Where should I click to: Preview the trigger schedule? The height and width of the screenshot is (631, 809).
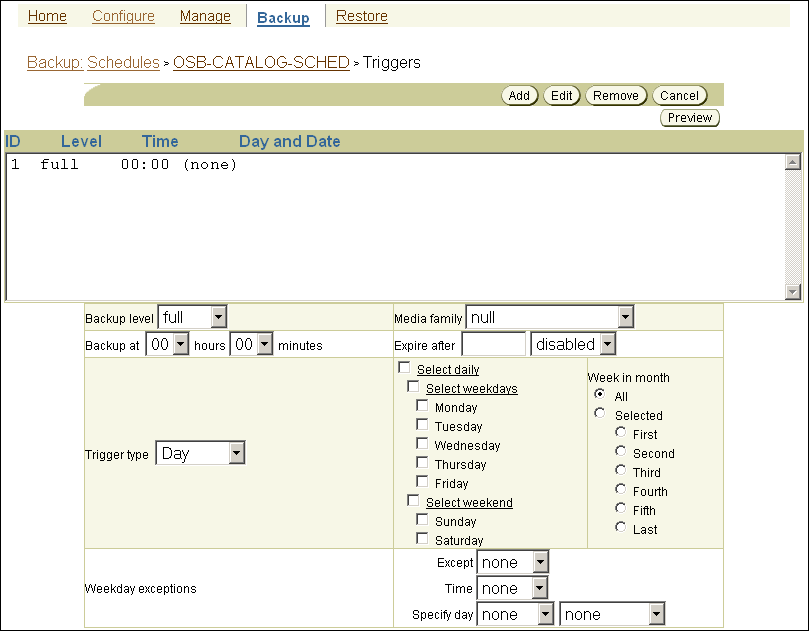click(690, 118)
